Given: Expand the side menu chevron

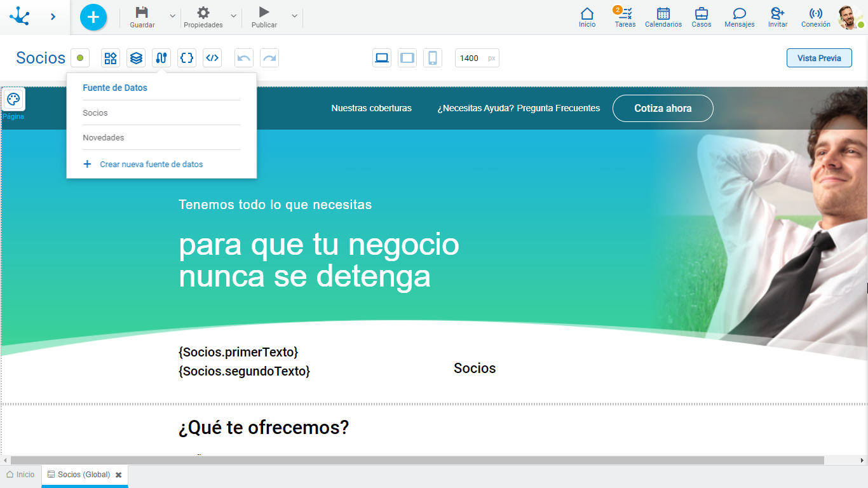Looking at the screenshot, I should [53, 17].
